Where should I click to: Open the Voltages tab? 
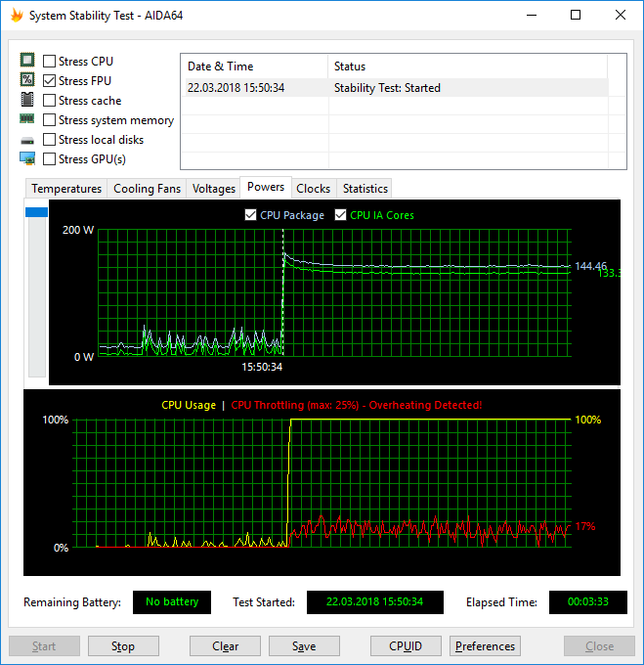pyautogui.click(x=214, y=189)
